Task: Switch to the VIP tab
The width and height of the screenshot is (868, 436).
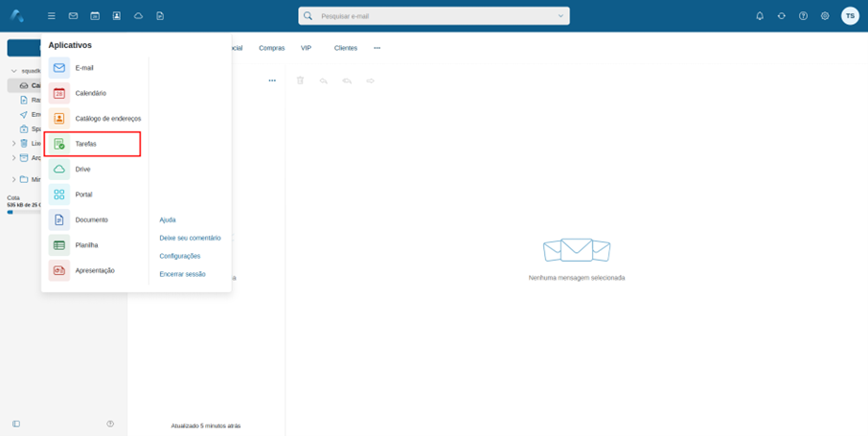Action: (x=307, y=48)
